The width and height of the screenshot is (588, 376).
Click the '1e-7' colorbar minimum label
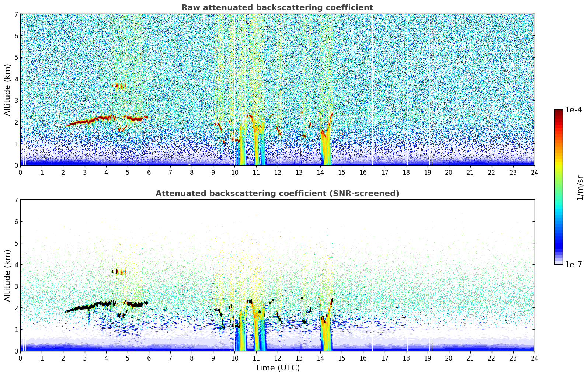pos(573,264)
